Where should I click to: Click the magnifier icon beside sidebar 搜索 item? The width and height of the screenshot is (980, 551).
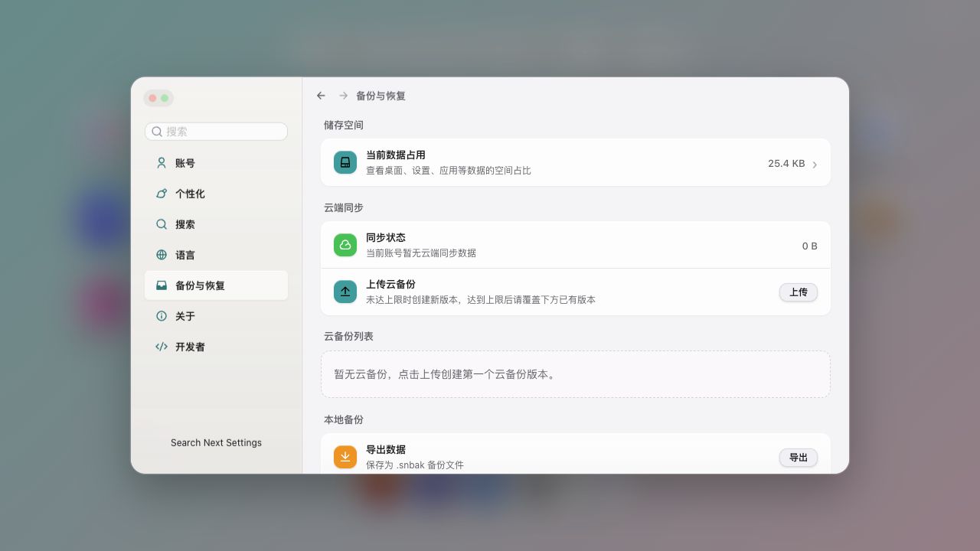(x=162, y=224)
